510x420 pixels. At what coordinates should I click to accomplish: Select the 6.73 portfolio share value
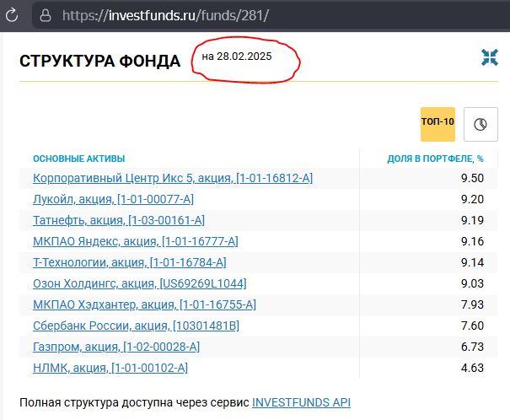pyautogui.click(x=472, y=347)
